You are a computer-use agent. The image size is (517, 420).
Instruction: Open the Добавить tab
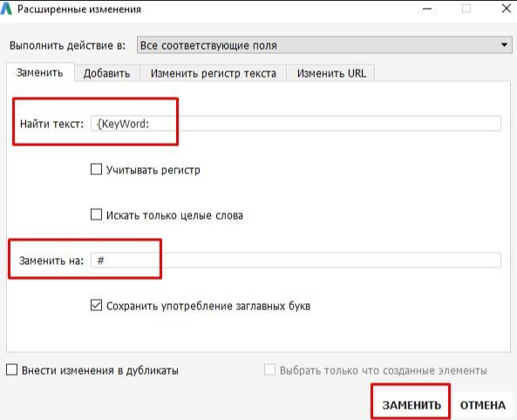(106, 73)
